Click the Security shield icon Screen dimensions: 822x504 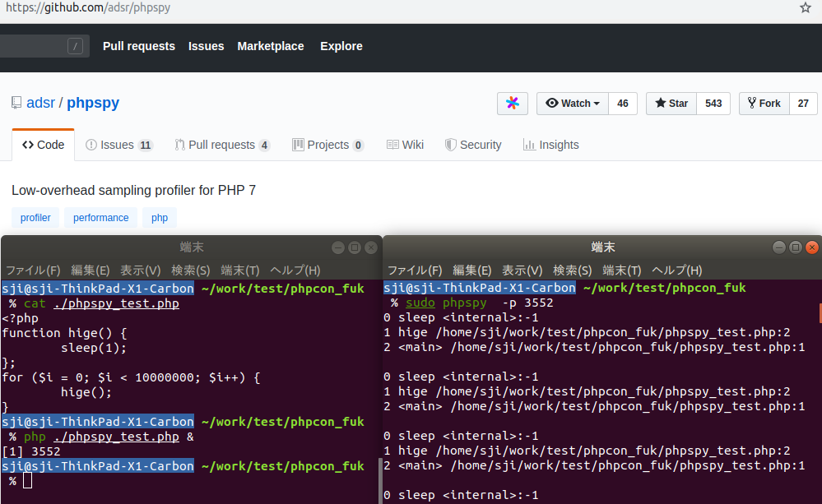tap(451, 144)
